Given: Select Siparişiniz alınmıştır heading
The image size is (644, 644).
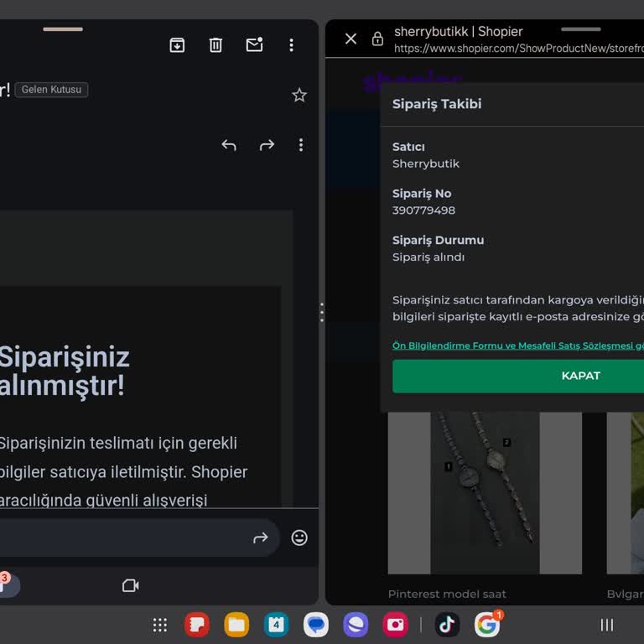Looking at the screenshot, I should coord(65,371).
